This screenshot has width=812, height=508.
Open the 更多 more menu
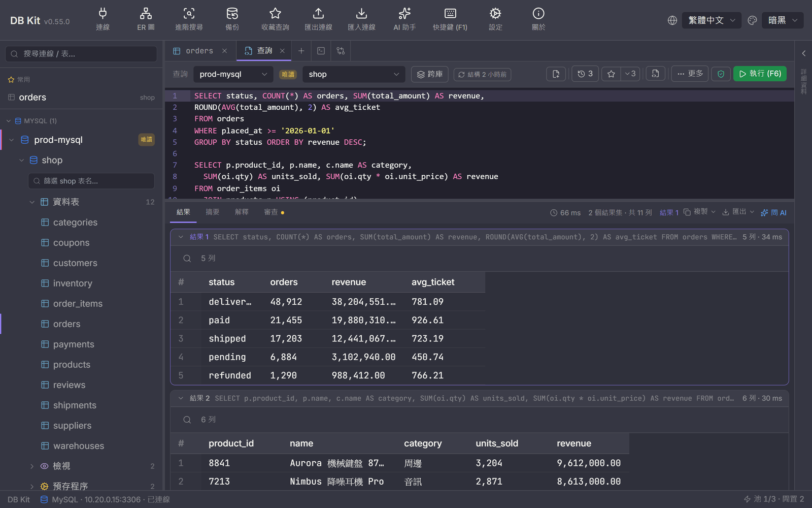point(690,74)
